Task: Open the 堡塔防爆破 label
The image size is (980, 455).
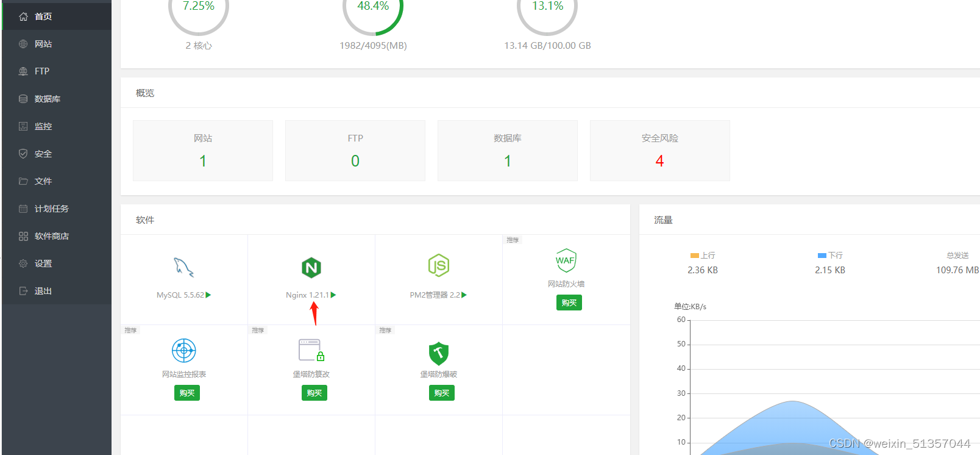Action: click(x=439, y=374)
